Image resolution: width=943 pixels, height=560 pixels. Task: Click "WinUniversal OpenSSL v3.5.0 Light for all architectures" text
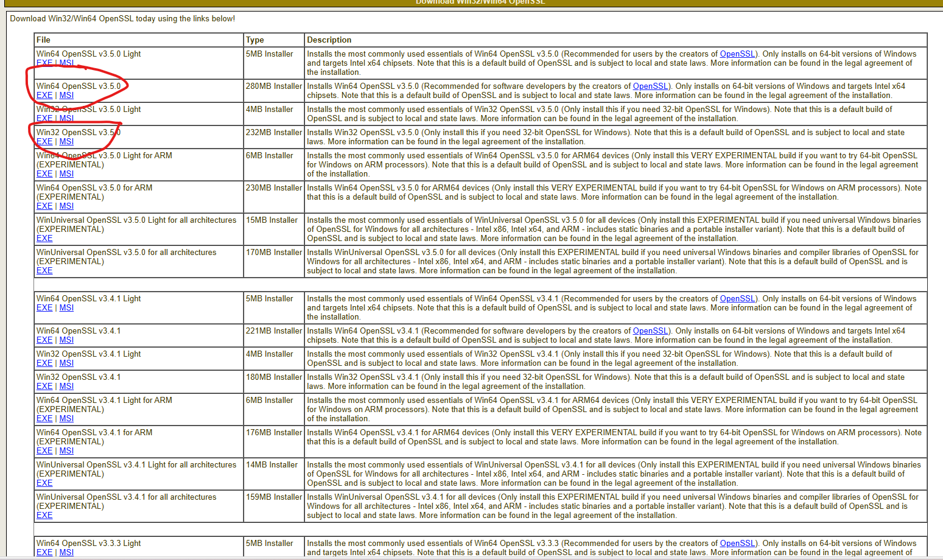(136, 220)
